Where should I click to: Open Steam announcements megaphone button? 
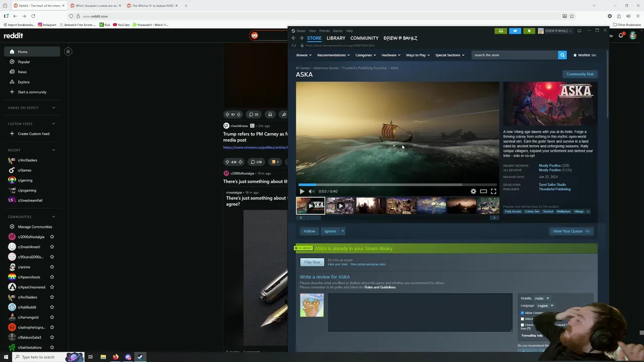515,31
